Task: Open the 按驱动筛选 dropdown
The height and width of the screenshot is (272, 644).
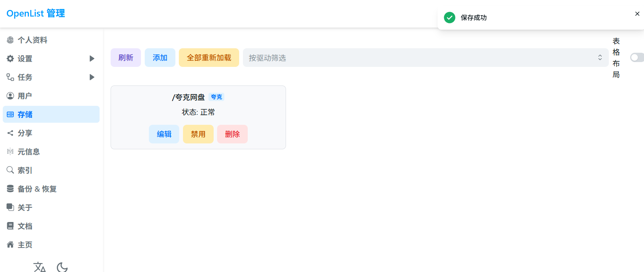Action: click(x=426, y=58)
